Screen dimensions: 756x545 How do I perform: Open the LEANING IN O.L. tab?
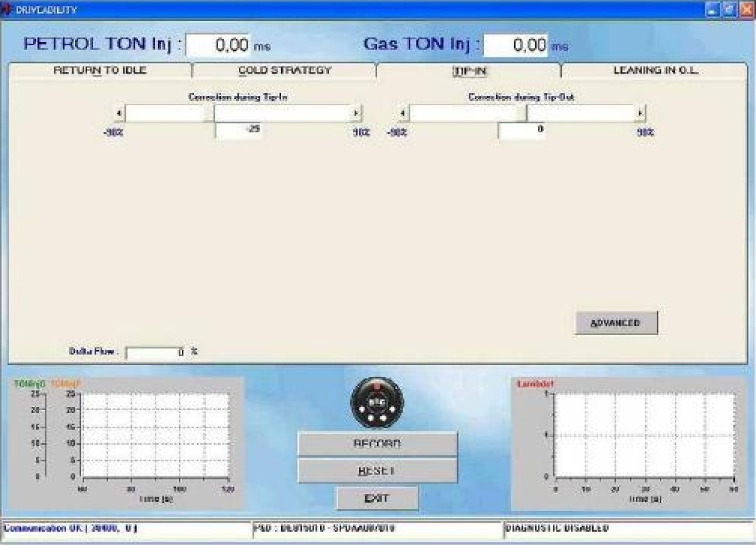655,71
